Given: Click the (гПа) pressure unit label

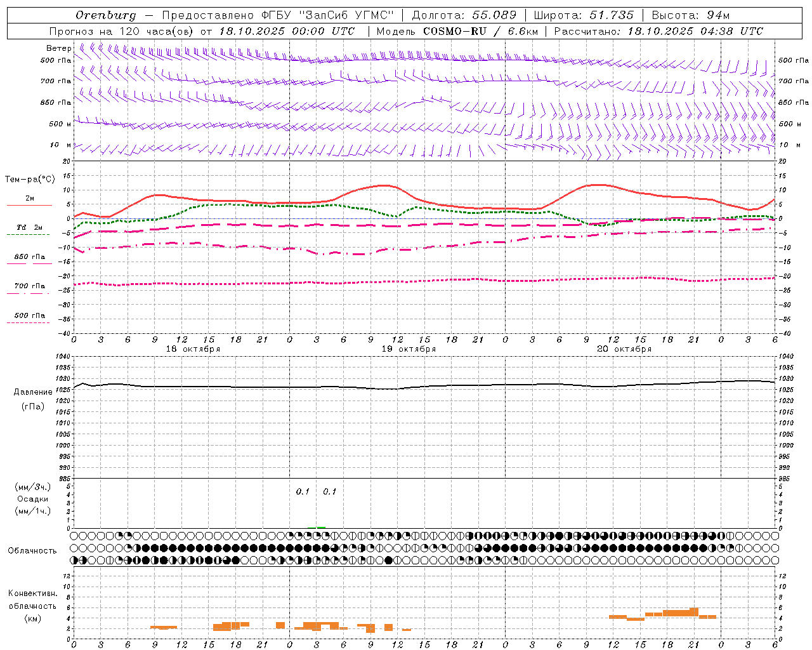Looking at the screenshot, I should 33,407.
